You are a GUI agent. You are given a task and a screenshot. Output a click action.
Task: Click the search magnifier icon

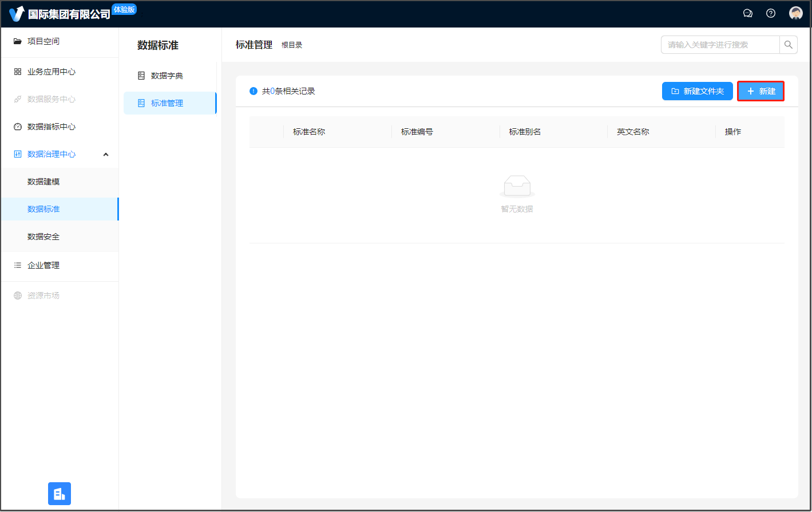click(789, 45)
